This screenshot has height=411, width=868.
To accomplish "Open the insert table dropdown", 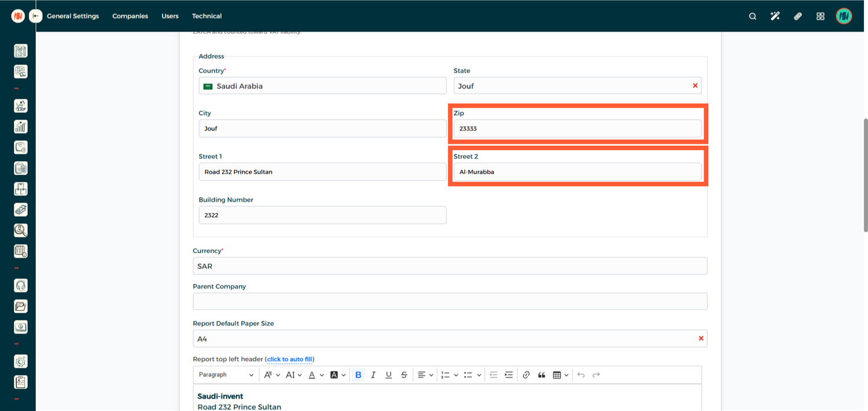I will 560,375.
